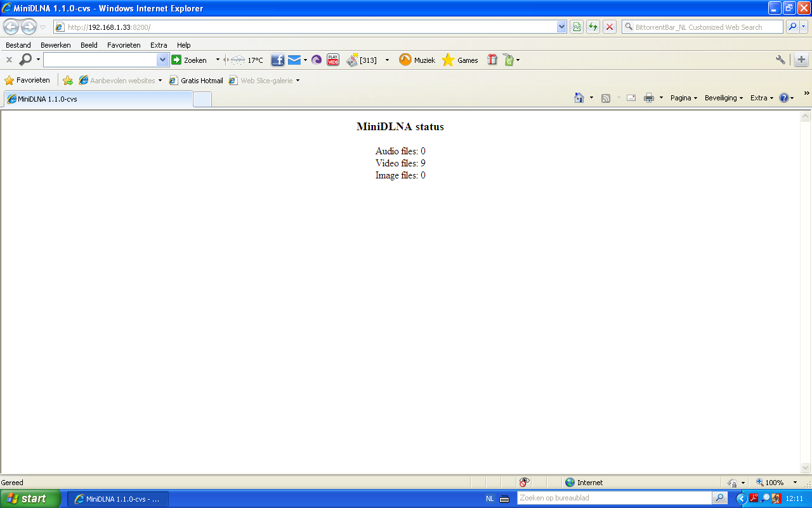Go back with the browser Back arrow
The image size is (812, 508).
coord(11,27)
